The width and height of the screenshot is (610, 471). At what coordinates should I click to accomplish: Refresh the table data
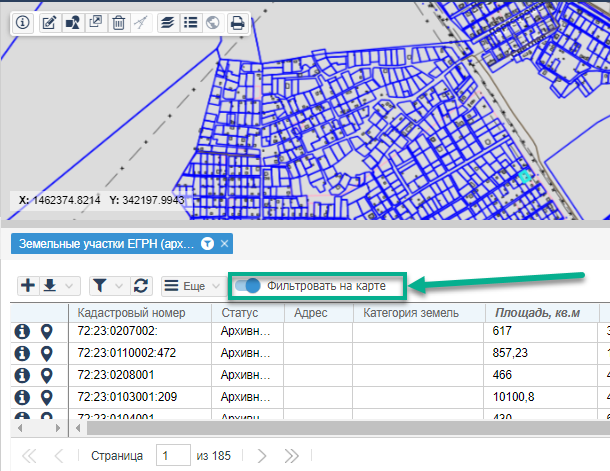tap(141, 286)
